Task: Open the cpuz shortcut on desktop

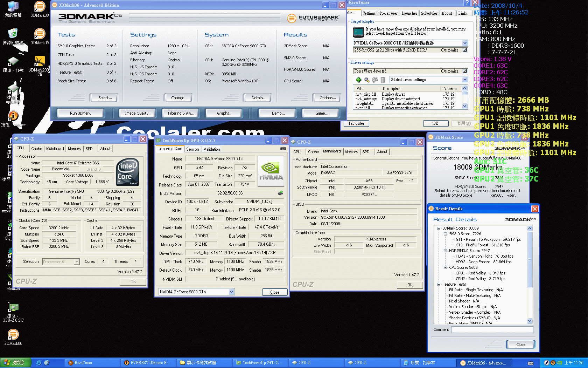Action: pyautogui.click(x=13, y=64)
